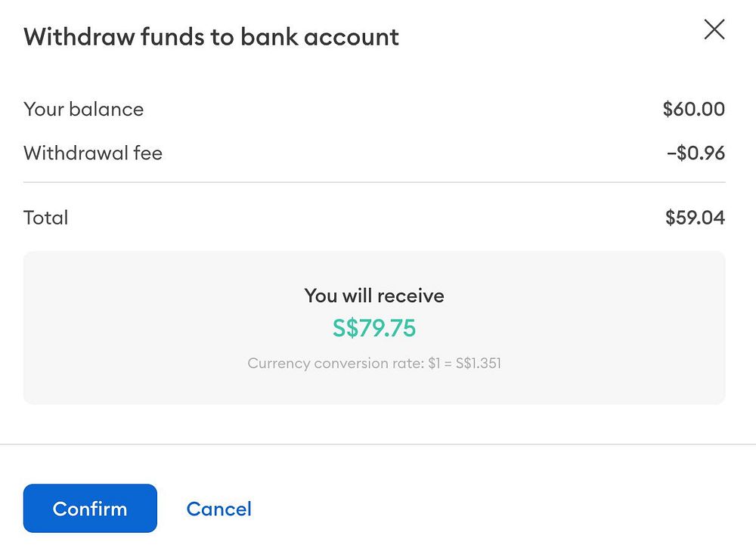The height and width of the screenshot is (551, 756).
Task: Click 'bank account' in the dialog title
Action: click(x=320, y=36)
